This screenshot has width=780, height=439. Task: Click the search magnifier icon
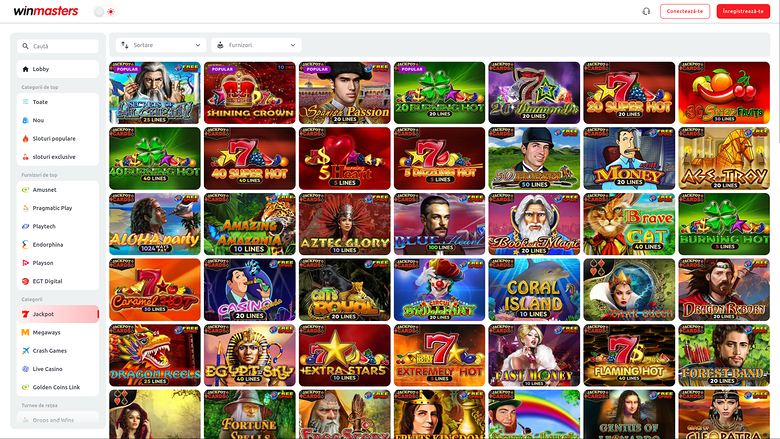click(25, 46)
